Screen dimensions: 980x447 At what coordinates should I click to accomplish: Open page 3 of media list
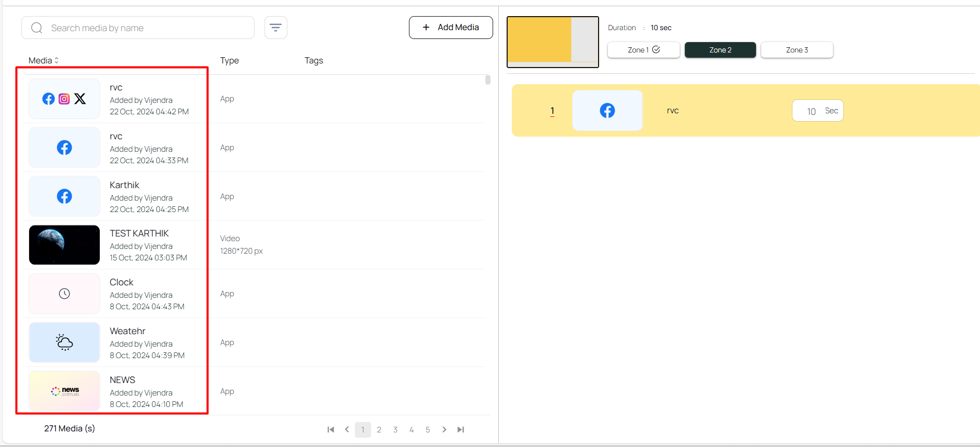click(395, 430)
